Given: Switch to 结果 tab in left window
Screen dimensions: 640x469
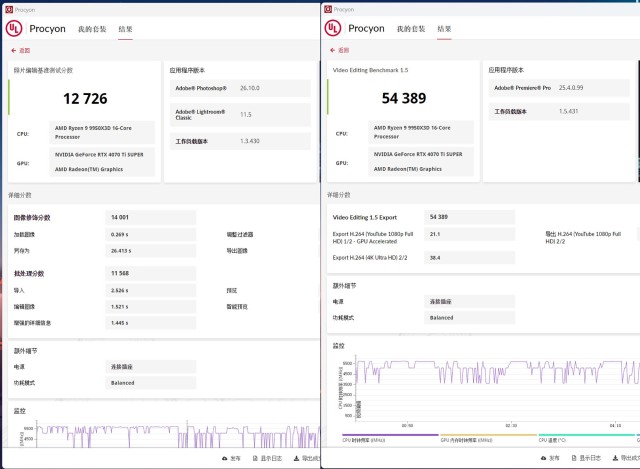Looking at the screenshot, I should point(125,29).
